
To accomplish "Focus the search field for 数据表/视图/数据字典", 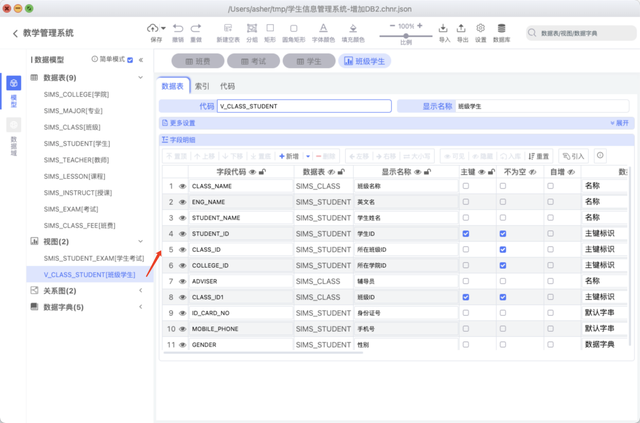I will point(581,33).
